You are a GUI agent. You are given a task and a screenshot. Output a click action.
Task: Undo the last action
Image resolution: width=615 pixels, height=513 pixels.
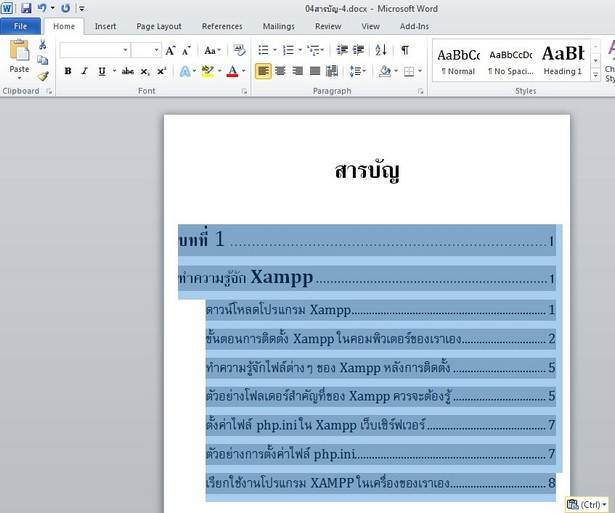(42, 8)
